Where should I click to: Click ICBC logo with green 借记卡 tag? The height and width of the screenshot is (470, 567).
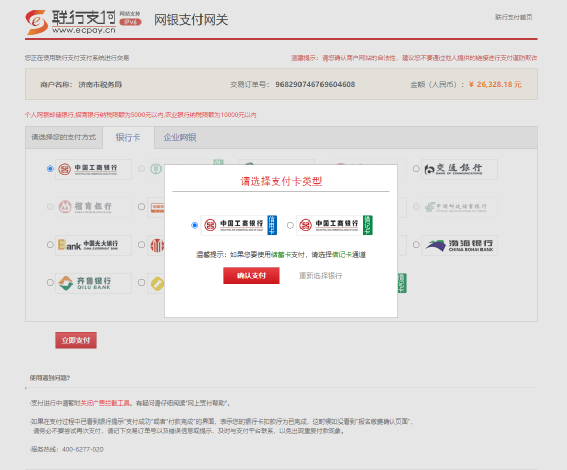(x=334, y=225)
